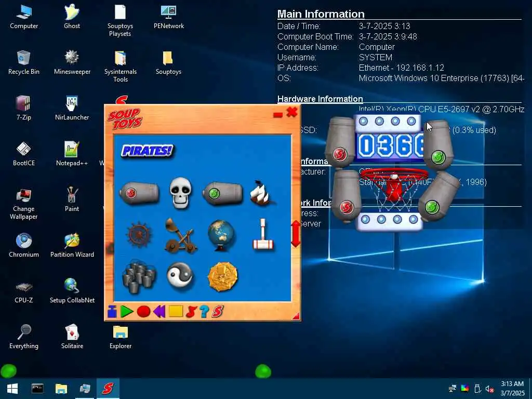Viewport: 532px width, 399px height.
Task: Pick the red cannon toy in Pirates toybox
Action: [139, 193]
